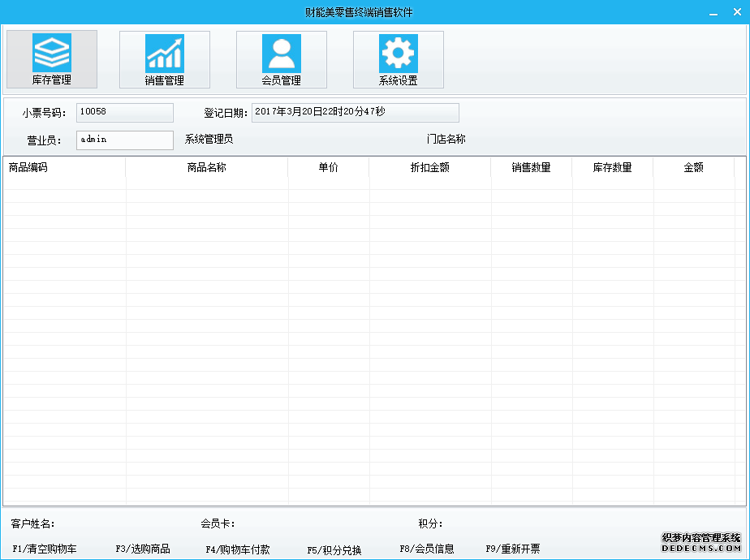The height and width of the screenshot is (560, 750).
Task: Click the 折扣金额 column header
Action: tap(429, 167)
